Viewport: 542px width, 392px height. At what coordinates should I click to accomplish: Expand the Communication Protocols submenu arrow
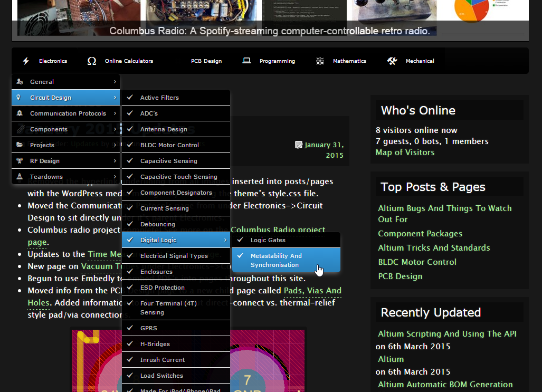[115, 113]
